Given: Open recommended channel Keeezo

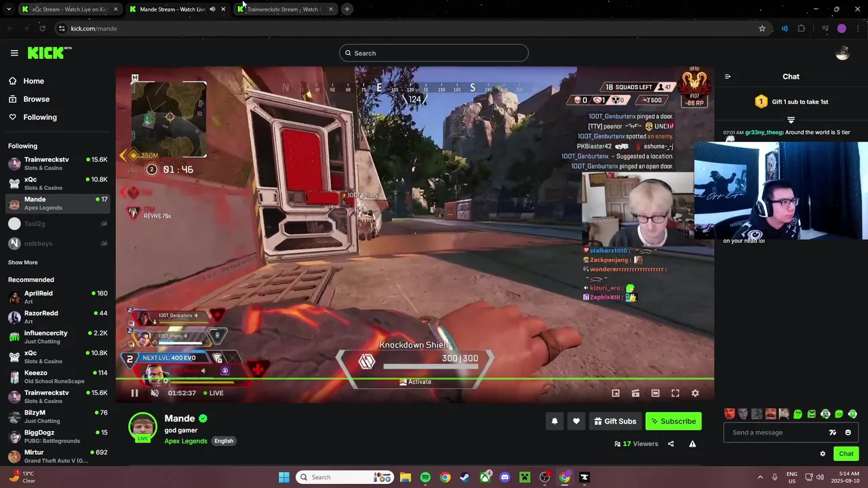Looking at the screenshot, I should [x=58, y=377].
